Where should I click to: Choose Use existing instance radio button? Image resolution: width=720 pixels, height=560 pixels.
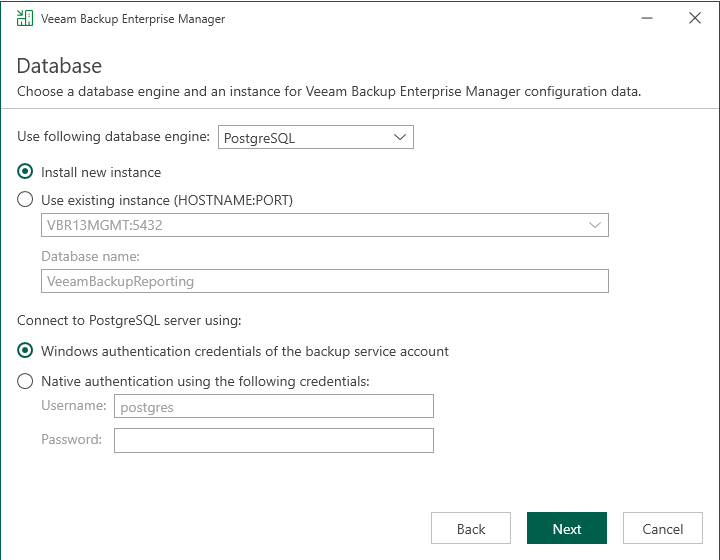pyautogui.click(x=26, y=199)
